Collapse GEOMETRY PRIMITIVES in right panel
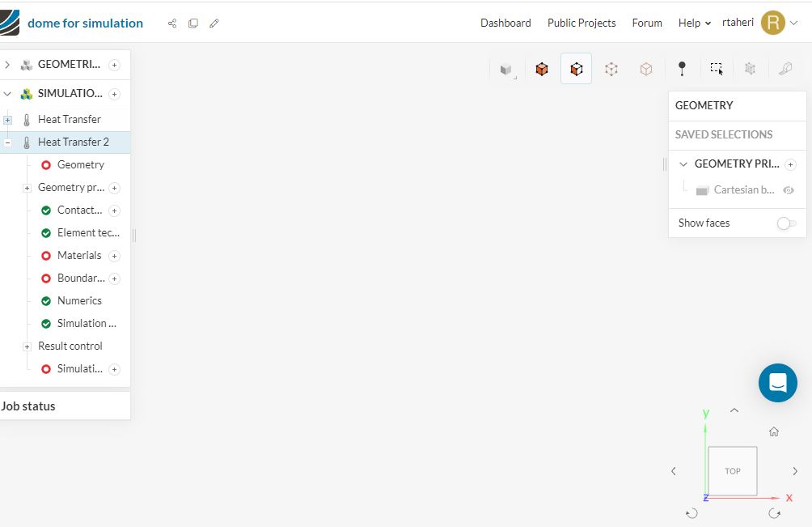812x527 pixels. click(683, 164)
